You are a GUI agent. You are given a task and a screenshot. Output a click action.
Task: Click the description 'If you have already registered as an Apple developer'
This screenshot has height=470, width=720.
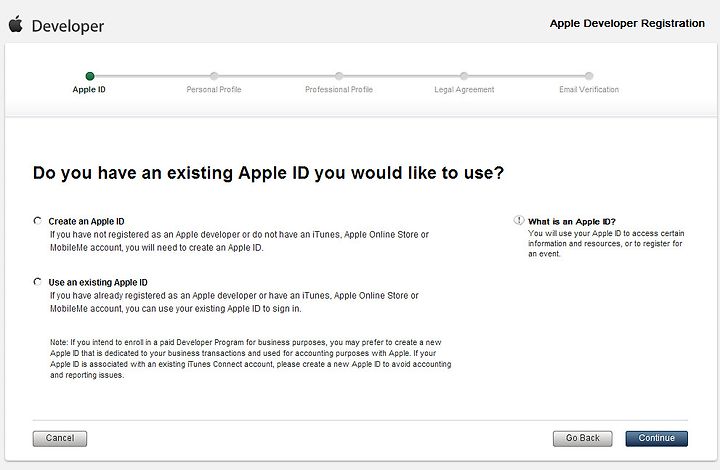(x=234, y=302)
